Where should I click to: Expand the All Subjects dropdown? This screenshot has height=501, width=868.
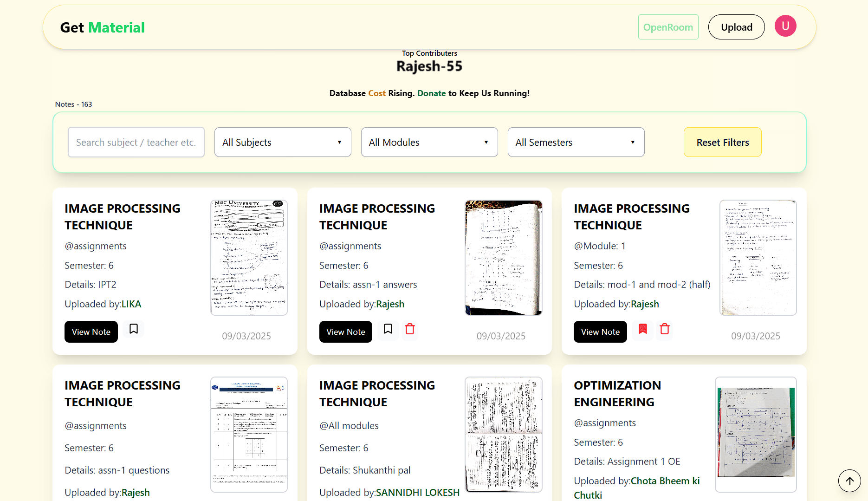283,142
